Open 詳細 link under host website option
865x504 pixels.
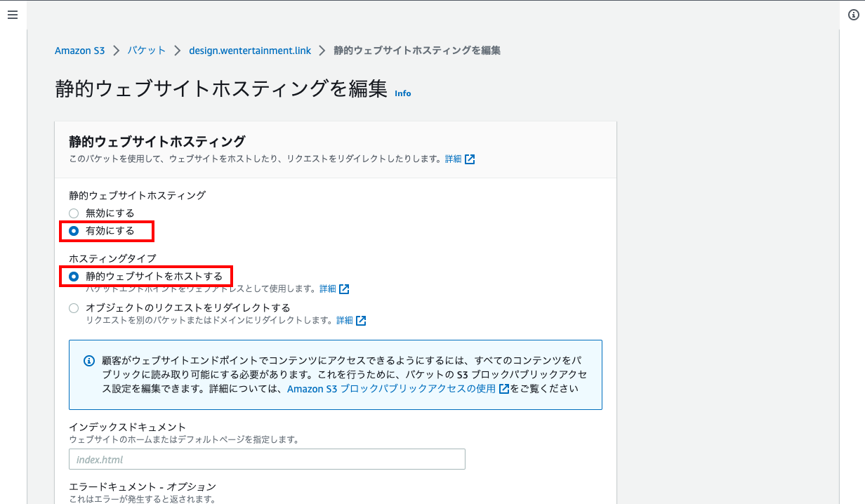pyautogui.click(x=328, y=289)
